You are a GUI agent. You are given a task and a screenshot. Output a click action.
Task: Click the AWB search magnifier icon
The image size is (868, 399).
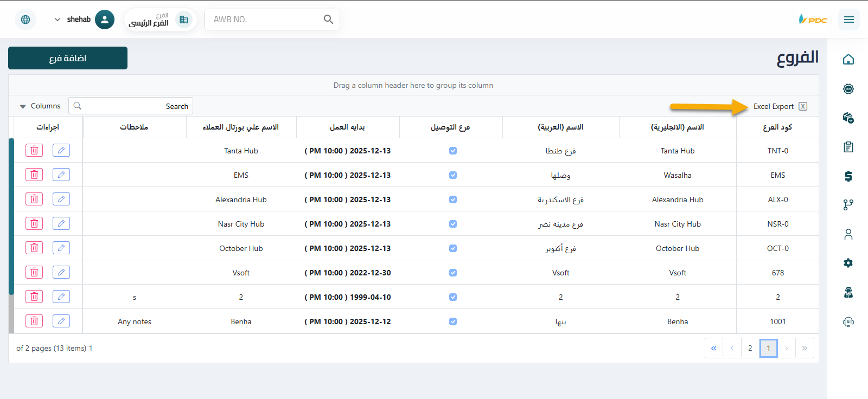[328, 20]
